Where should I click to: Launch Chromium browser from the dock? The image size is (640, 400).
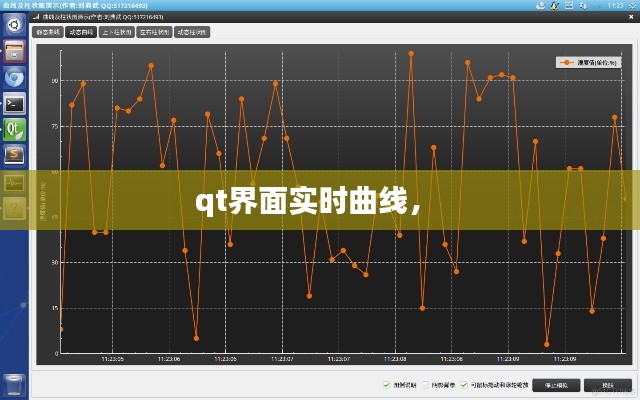[x=14, y=76]
